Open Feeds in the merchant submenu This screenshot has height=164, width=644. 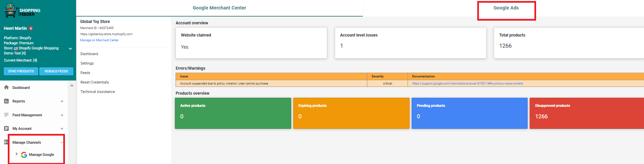[85, 73]
